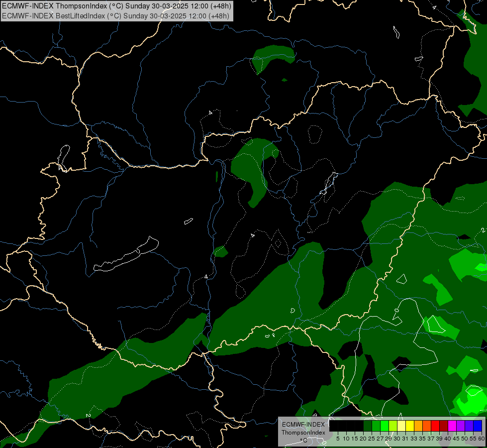Viewport: 487px width, 448px height.
Task: Click the red-orange 35–37 legend swatch
Action: (427, 426)
